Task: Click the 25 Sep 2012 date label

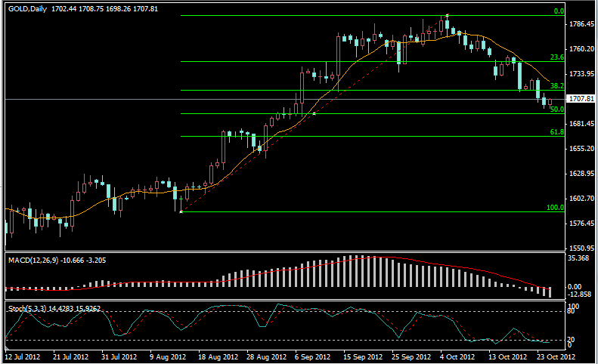Action: 411,356
